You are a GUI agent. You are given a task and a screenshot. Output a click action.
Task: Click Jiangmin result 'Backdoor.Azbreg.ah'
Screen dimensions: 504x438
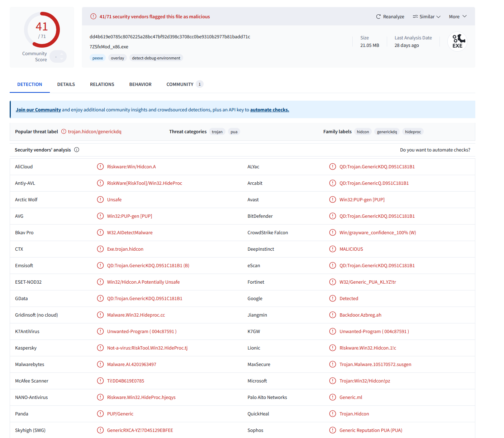click(360, 315)
